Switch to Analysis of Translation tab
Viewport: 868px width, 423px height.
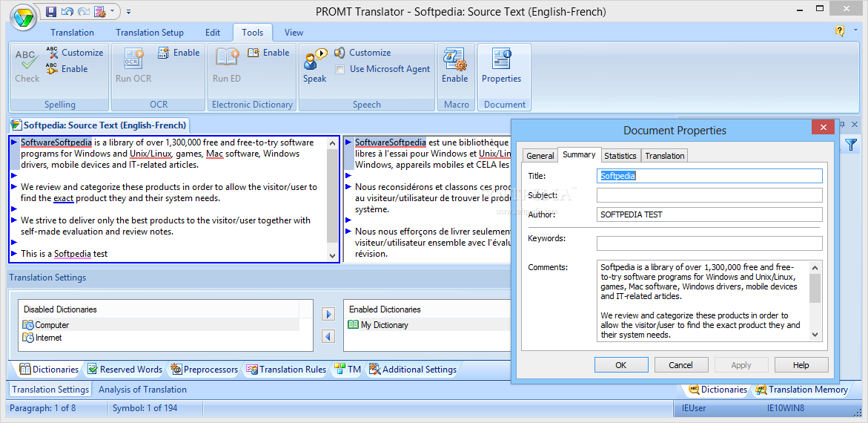[x=142, y=389]
